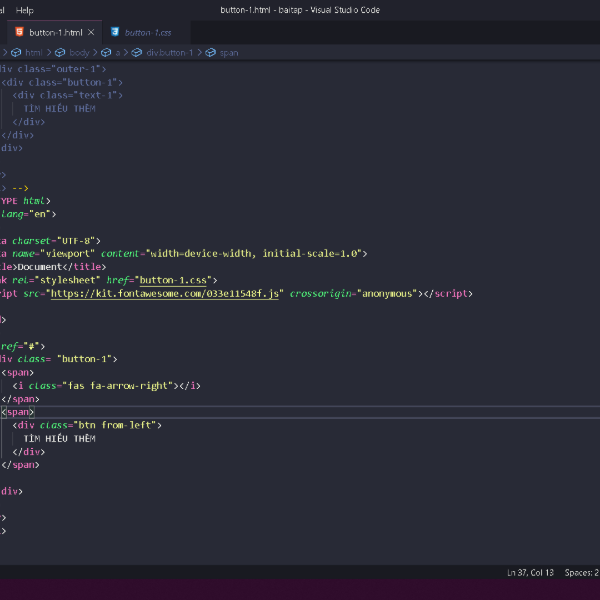Viewport: 600px width, 600px height.
Task: Switch to the button-1.html tab
Action: tap(55, 32)
